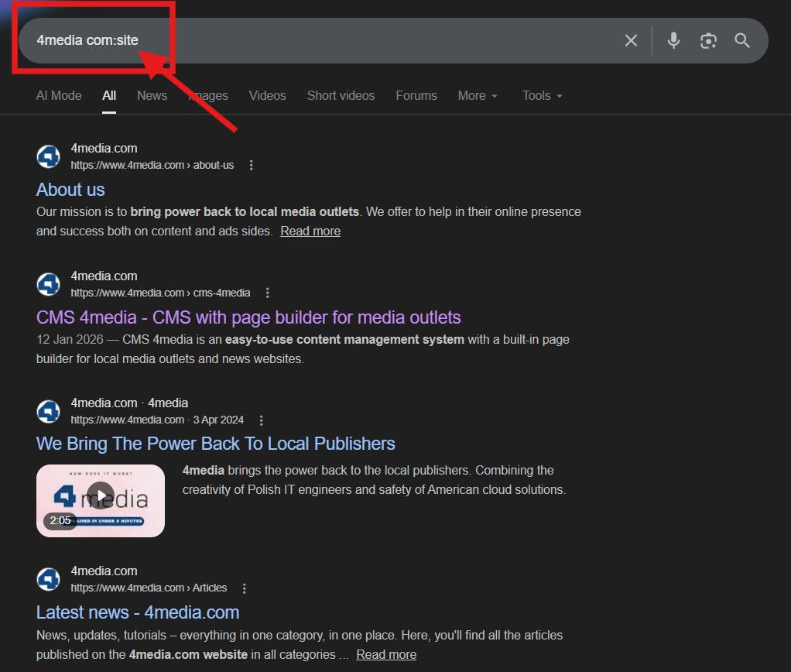Click the microphone voice search icon
This screenshot has width=791, height=672.
click(673, 40)
